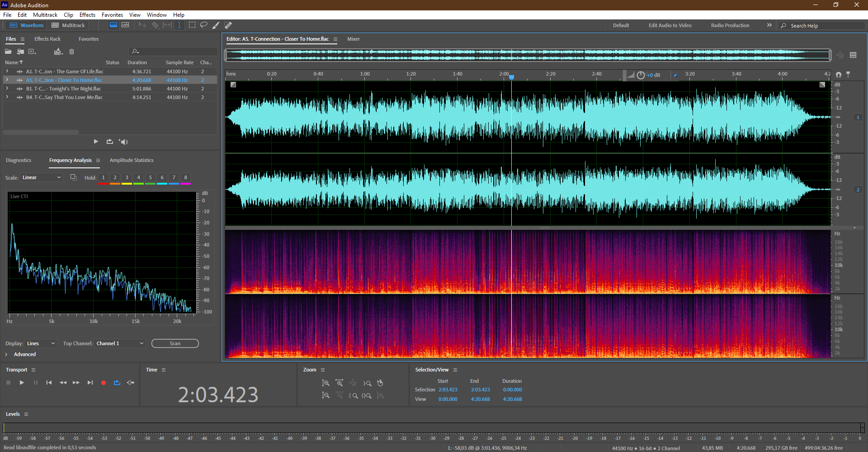
Task: Click the Import File icon
Action: coord(20,52)
